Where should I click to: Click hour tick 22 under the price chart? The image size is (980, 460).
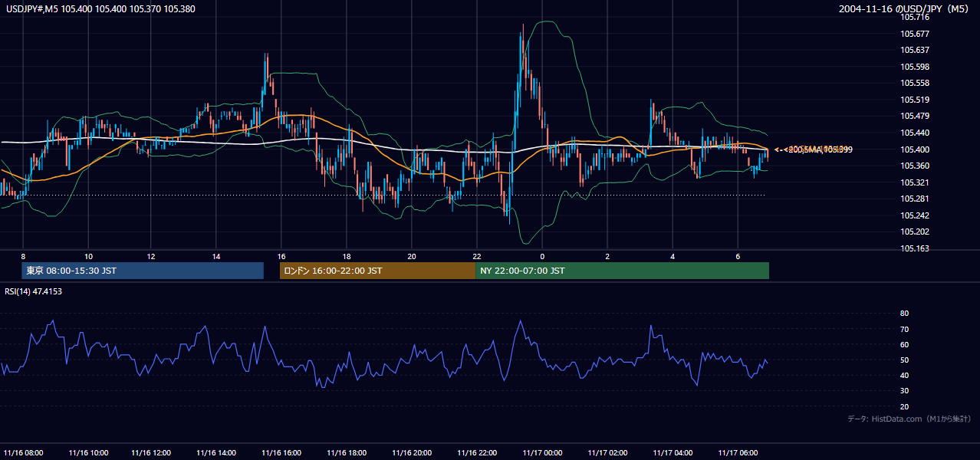(x=477, y=256)
